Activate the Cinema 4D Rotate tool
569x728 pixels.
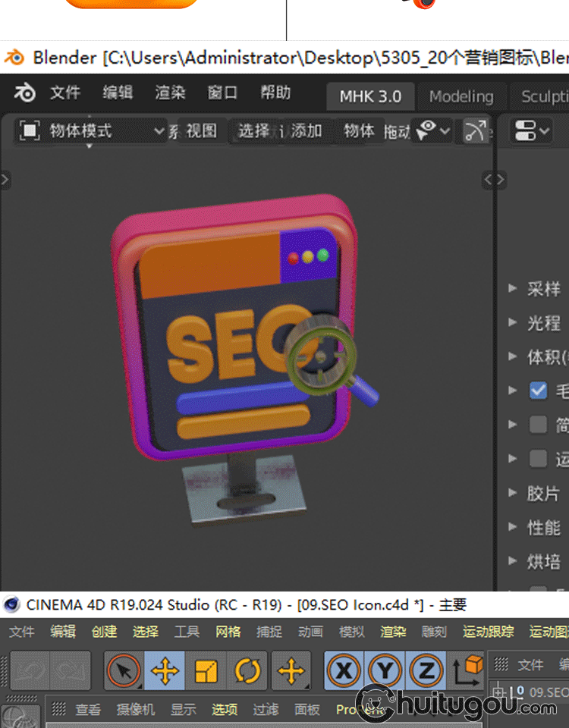click(x=247, y=670)
